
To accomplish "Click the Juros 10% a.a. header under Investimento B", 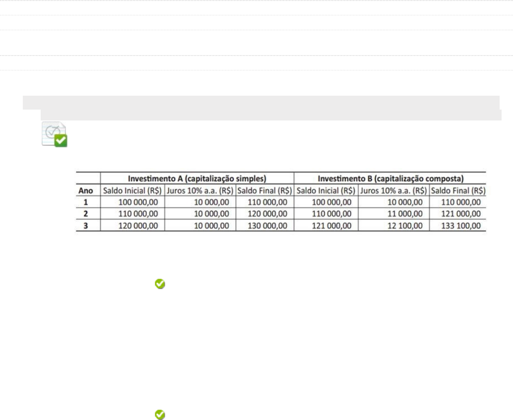I will click(x=393, y=190).
